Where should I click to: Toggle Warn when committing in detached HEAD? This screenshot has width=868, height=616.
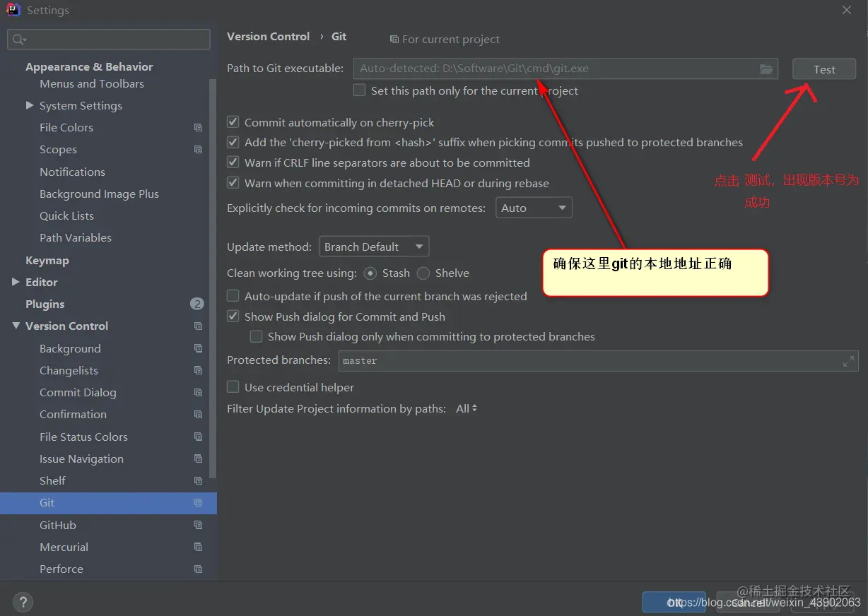(x=233, y=183)
